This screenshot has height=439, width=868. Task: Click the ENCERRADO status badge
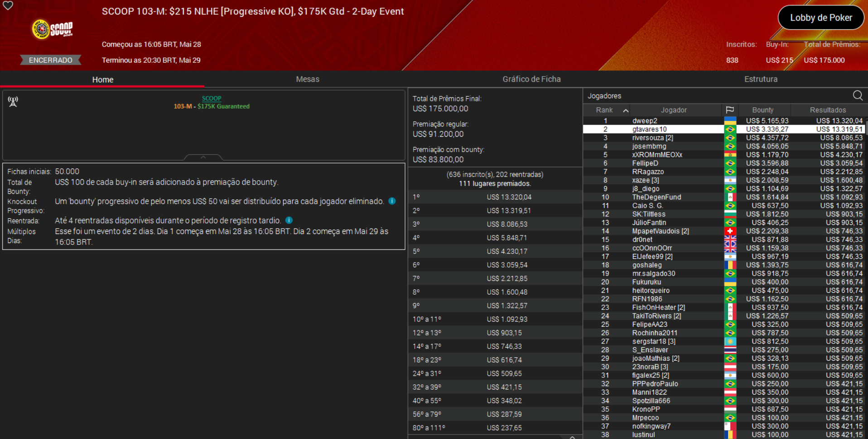pyautogui.click(x=51, y=60)
